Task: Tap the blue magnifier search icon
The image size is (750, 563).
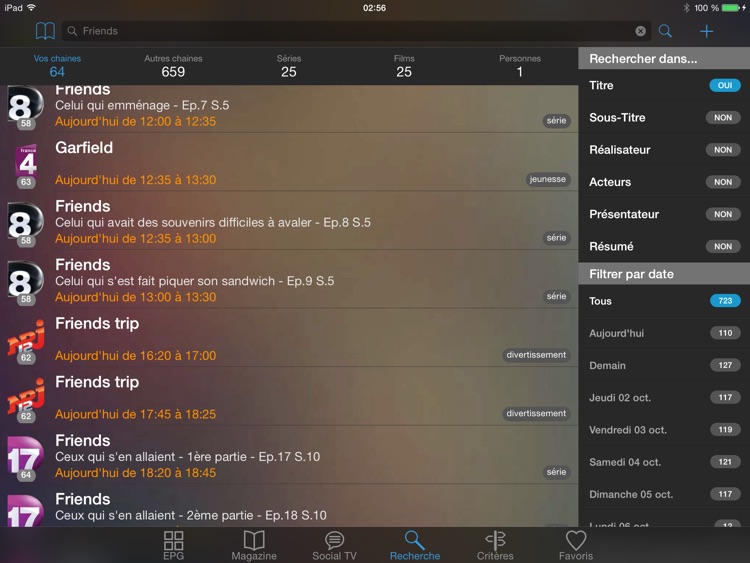Action: coord(665,31)
